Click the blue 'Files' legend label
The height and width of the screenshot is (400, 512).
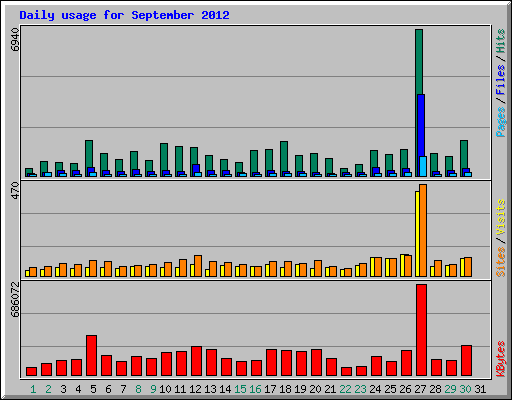click(x=500, y=80)
